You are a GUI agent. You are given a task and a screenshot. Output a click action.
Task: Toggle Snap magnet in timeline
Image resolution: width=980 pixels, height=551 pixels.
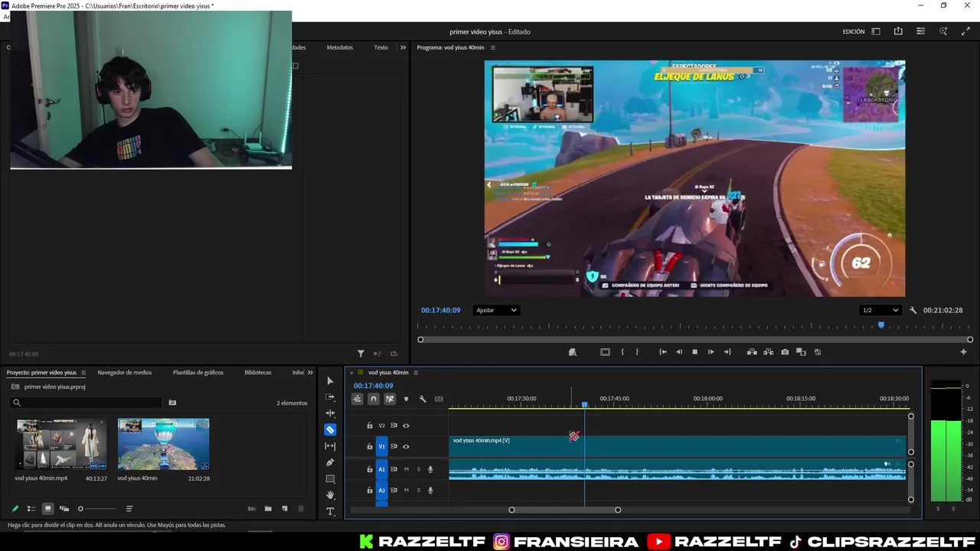click(x=374, y=399)
